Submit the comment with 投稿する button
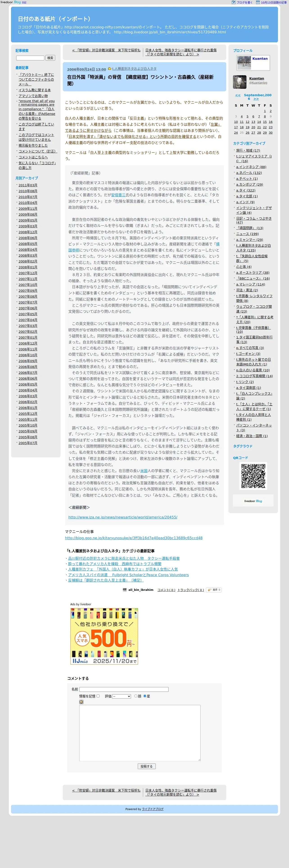The image size is (289, 868). (x=146, y=766)
